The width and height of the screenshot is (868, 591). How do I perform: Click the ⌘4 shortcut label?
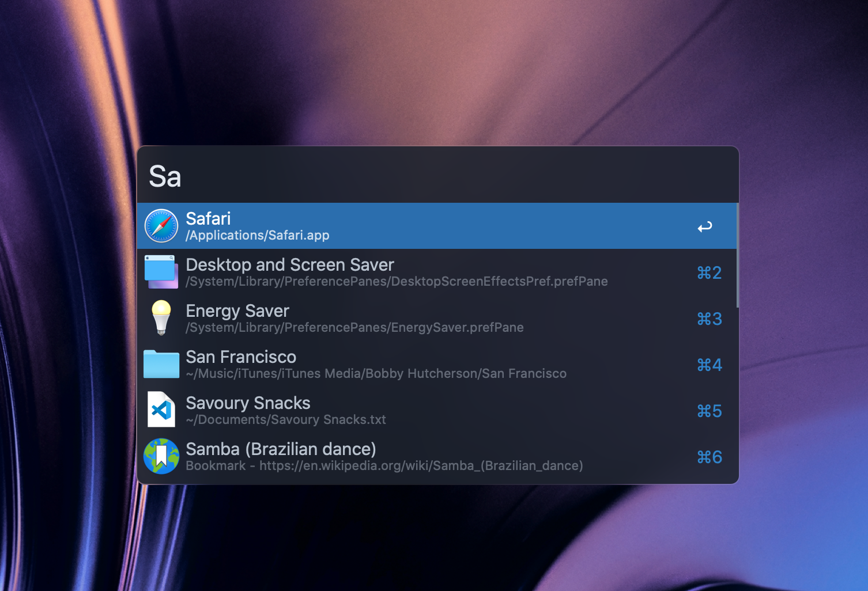[x=710, y=365]
